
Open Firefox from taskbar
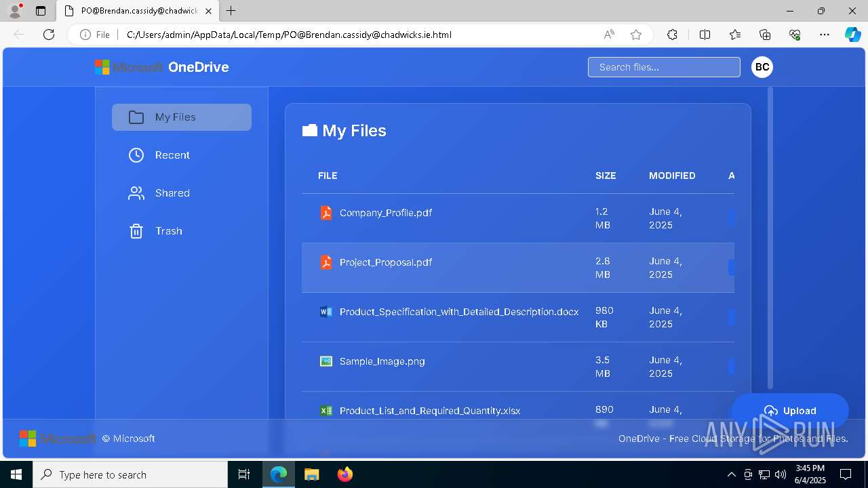pyautogui.click(x=345, y=474)
